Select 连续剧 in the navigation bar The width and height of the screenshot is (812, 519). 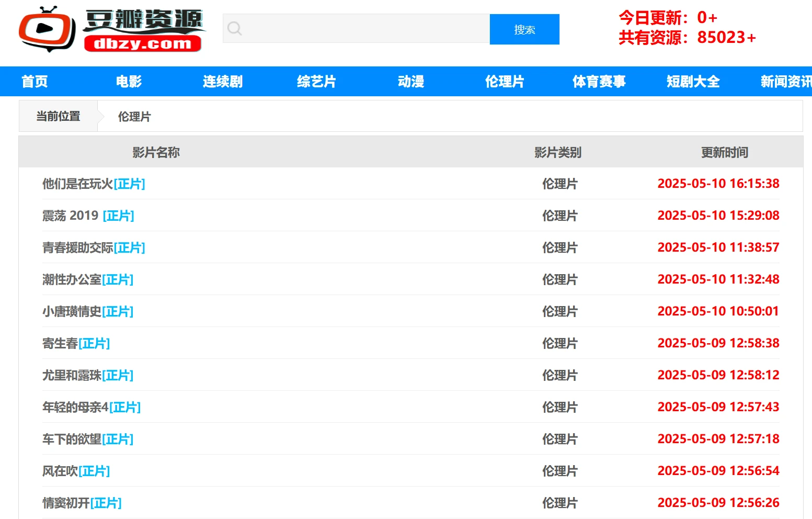223,82
